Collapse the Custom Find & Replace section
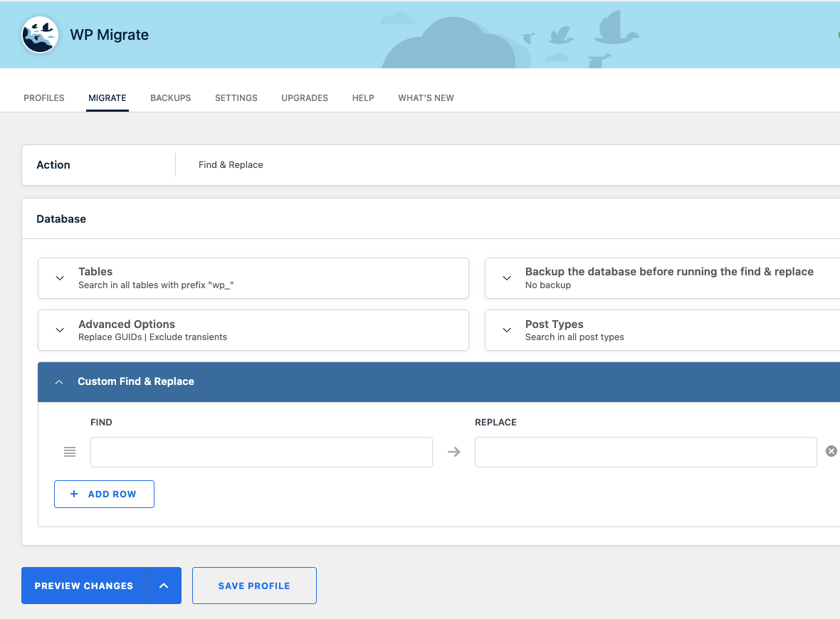The width and height of the screenshot is (840, 619). [x=59, y=382]
